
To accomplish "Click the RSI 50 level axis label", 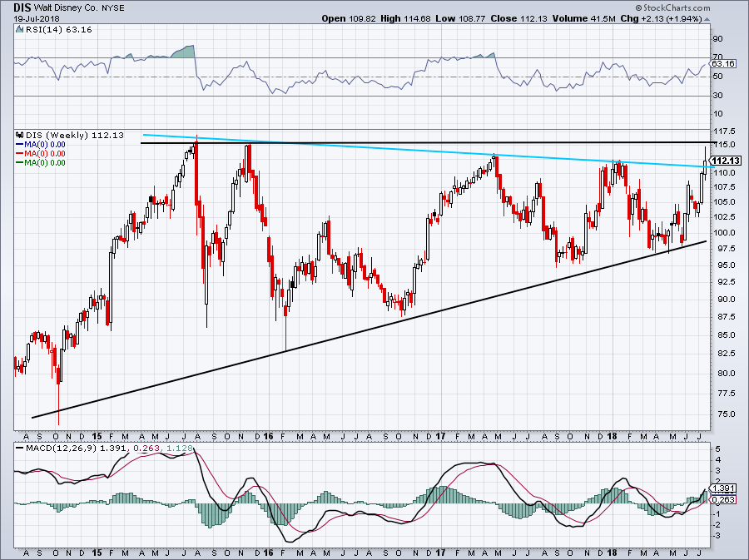I will pyautogui.click(x=717, y=77).
